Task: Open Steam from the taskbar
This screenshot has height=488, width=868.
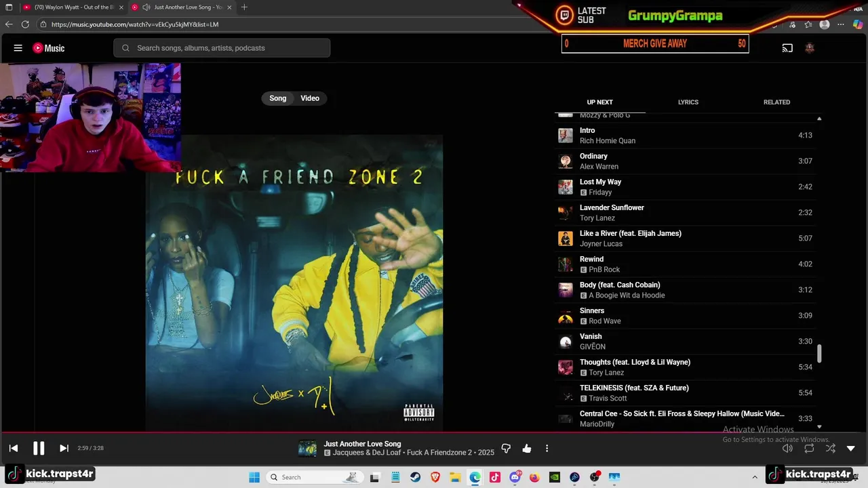Action: (415, 477)
